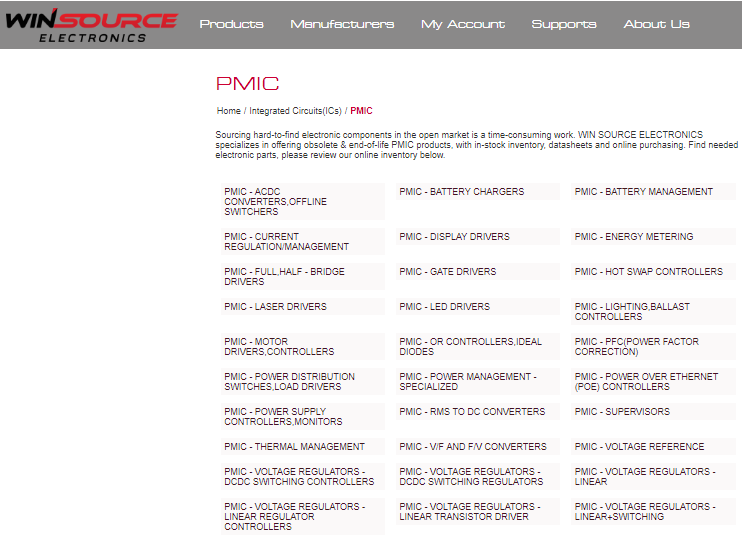Open PMIC - Battery Chargers category
This screenshot has width=744, height=536.
[x=478, y=192]
